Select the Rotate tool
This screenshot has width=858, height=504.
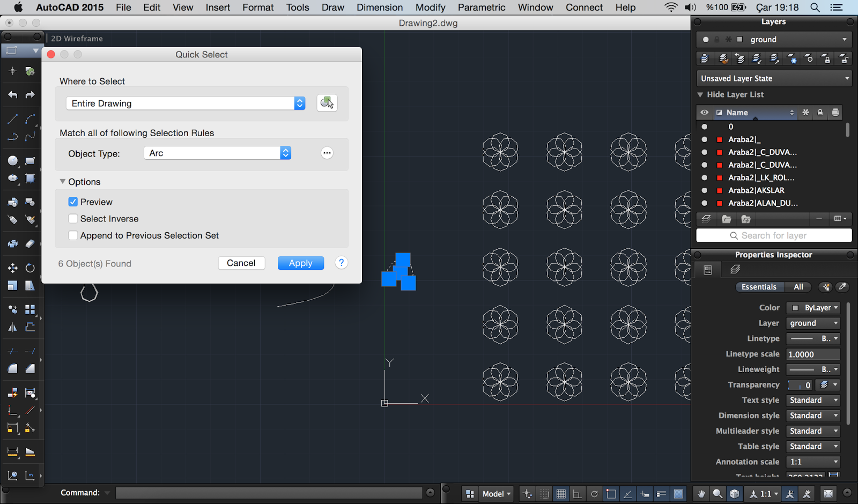[x=30, y=268]
